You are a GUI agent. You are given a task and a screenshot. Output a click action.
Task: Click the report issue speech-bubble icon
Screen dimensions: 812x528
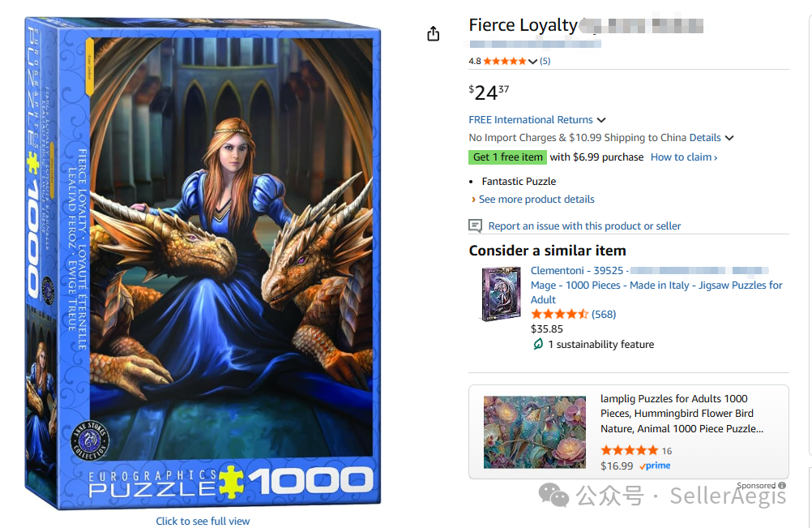tap(476, 225)
